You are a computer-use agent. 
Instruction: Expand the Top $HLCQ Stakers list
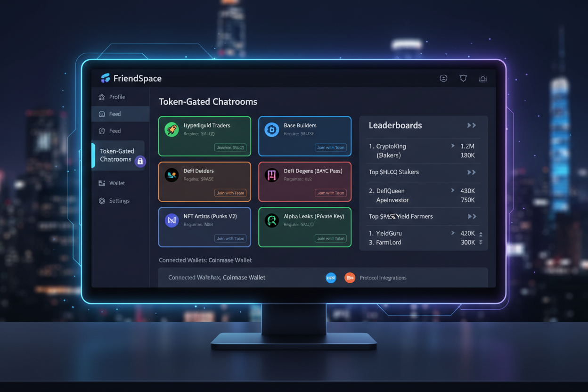471,172
